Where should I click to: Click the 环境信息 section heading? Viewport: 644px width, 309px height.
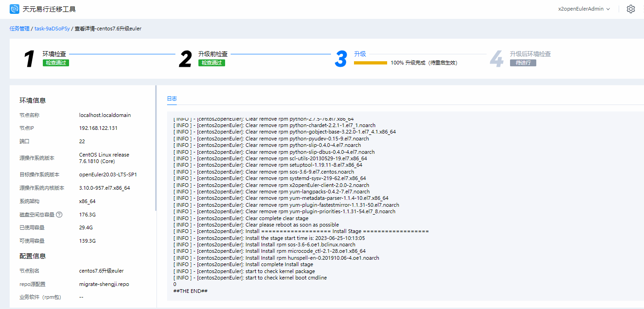point(33,100)
